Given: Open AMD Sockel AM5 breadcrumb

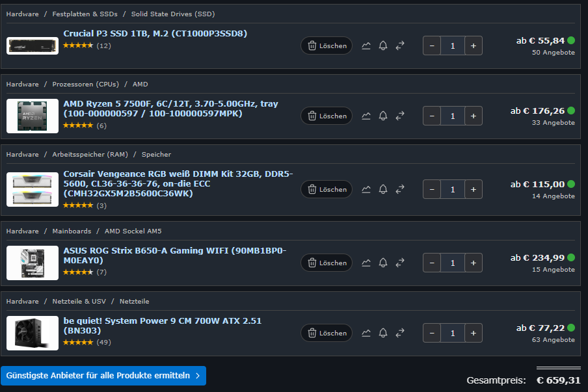Looking at the screenshot, I should (133, 231).
